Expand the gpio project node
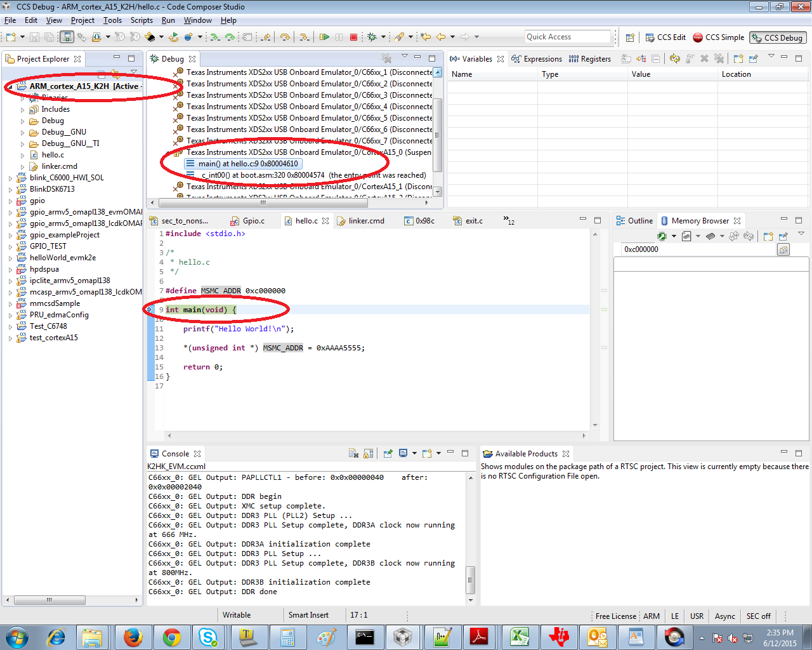812x650 pixels. click(10, 201)
